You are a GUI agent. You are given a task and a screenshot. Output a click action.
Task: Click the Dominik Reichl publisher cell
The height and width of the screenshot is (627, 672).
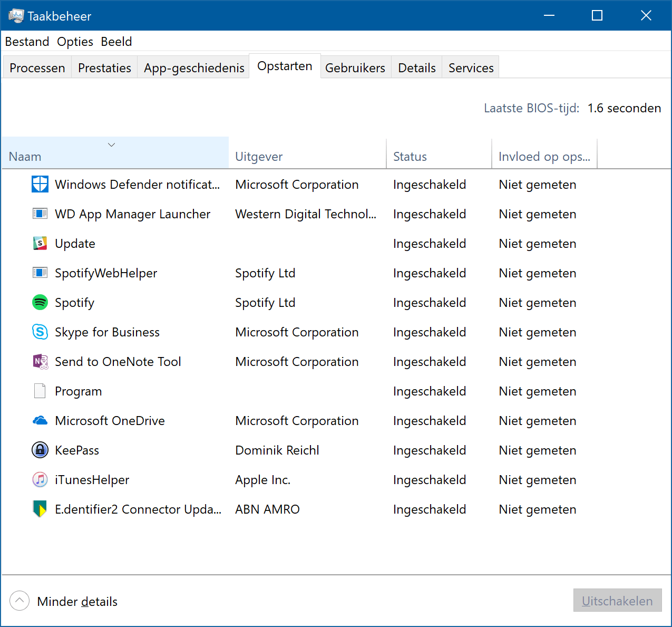click(x=277, y=450)
